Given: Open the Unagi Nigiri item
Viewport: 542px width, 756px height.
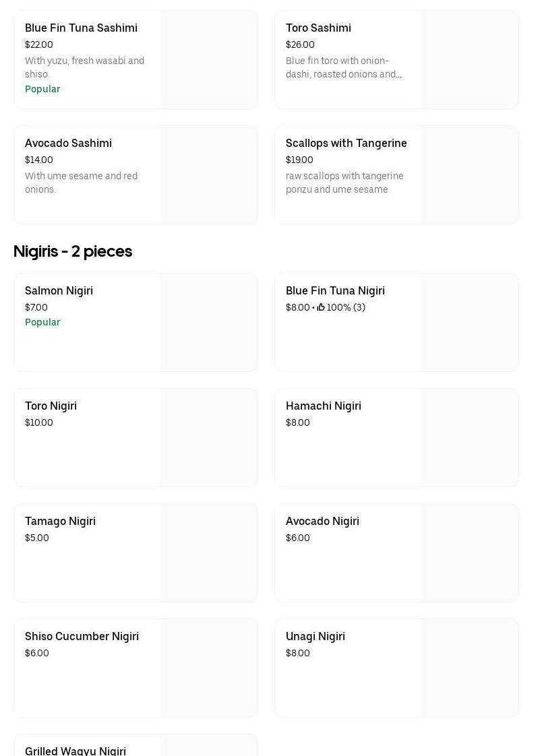Looking at the screenshot, I should tap(315, 637).
